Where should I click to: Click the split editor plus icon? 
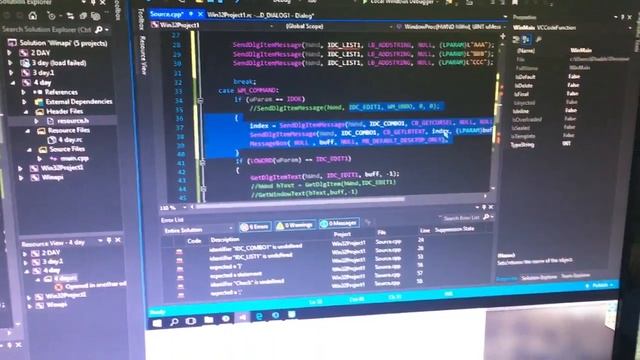point(502,36)
